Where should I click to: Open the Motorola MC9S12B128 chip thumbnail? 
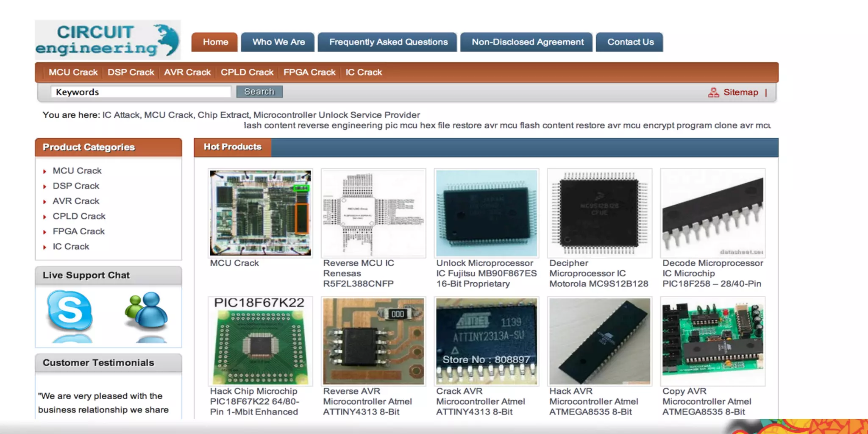click(x=600, y=213)
